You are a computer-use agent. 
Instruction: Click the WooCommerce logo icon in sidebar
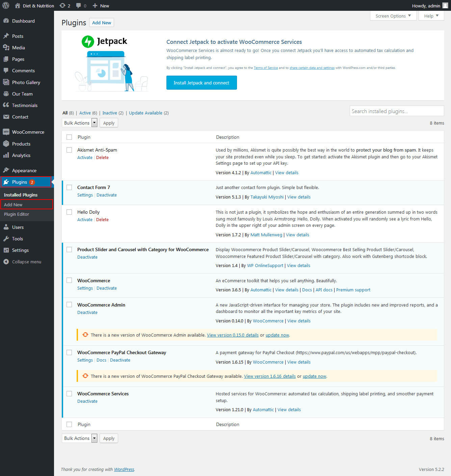6,132
